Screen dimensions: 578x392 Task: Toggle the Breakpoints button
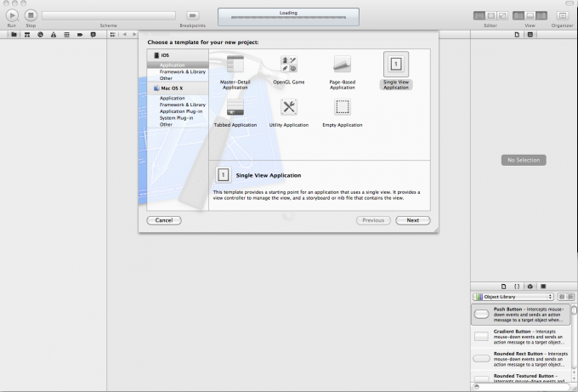point(192,15)
